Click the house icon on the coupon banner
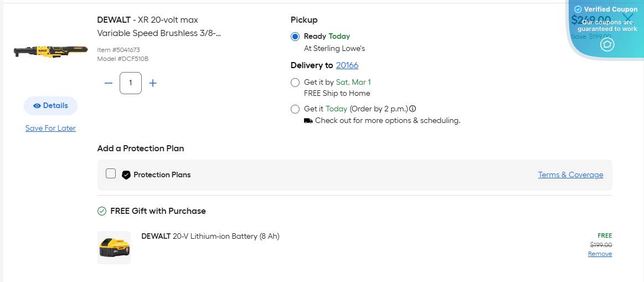The image size is (644, 282). click(x=607, y=44)
